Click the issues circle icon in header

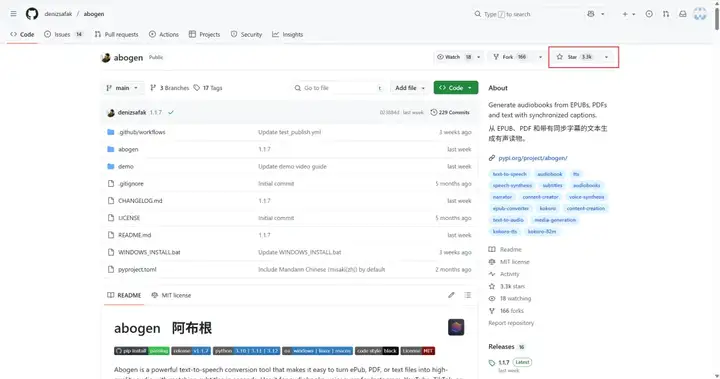[x=649, y=14]
